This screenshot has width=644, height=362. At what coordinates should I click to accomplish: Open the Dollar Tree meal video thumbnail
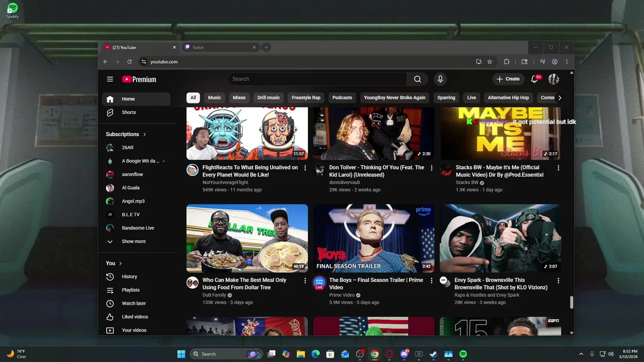point(247,238)
